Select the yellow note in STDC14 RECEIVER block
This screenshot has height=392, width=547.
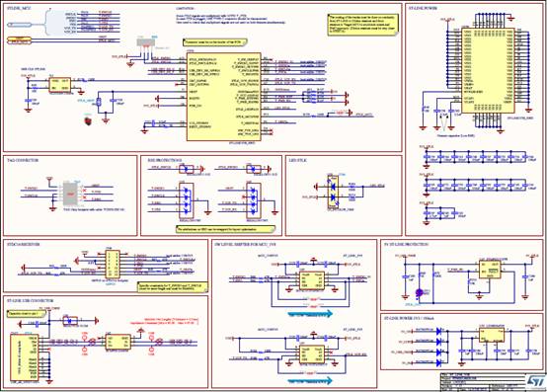click(173, 287)
